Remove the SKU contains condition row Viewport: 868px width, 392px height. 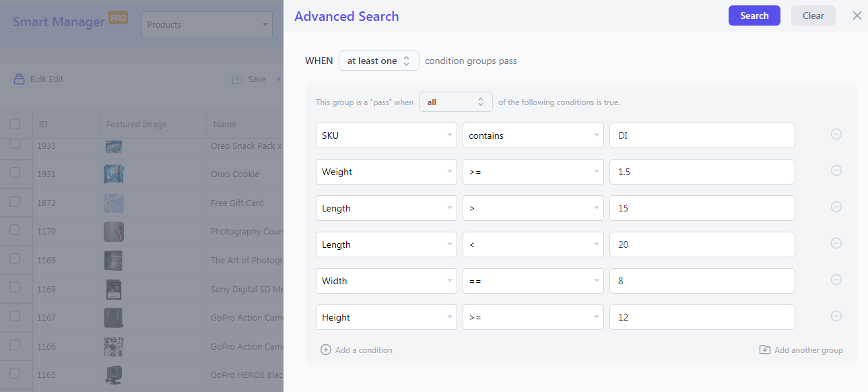[x=836, y=134]
